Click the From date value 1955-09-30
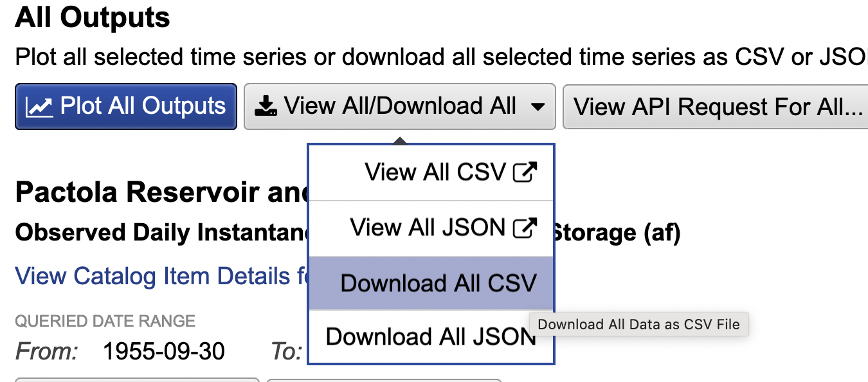 [164, 351]
